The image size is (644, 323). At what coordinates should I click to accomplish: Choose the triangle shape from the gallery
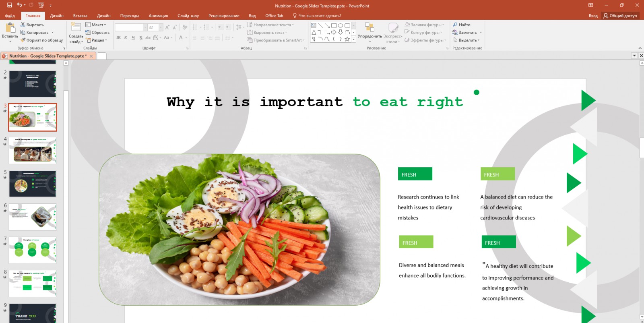click(x=314, y=32)
